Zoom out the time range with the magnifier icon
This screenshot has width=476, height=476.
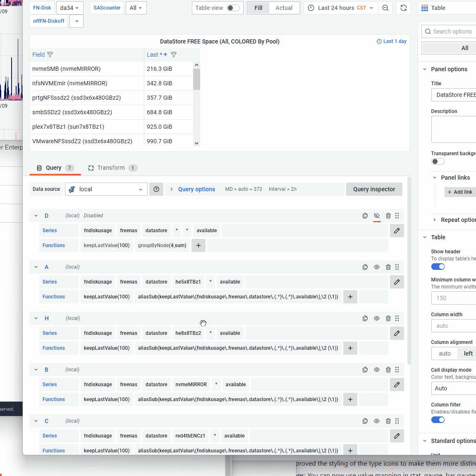(x=385, y=7)
